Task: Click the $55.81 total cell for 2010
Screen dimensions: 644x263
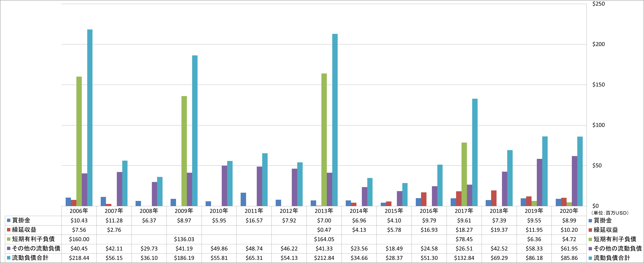Action: [x=219, y=258]
